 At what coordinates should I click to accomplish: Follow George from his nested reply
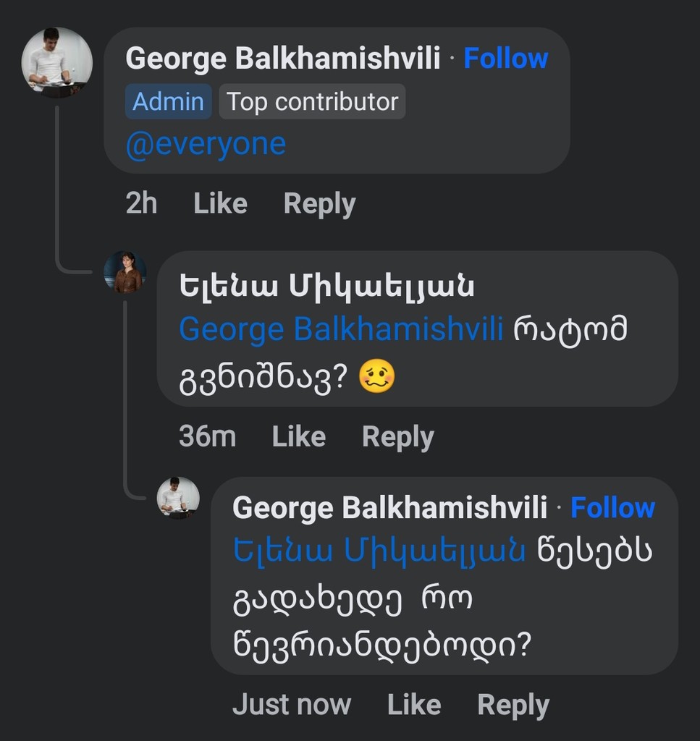pyautogui.click(x=613, y=508)
